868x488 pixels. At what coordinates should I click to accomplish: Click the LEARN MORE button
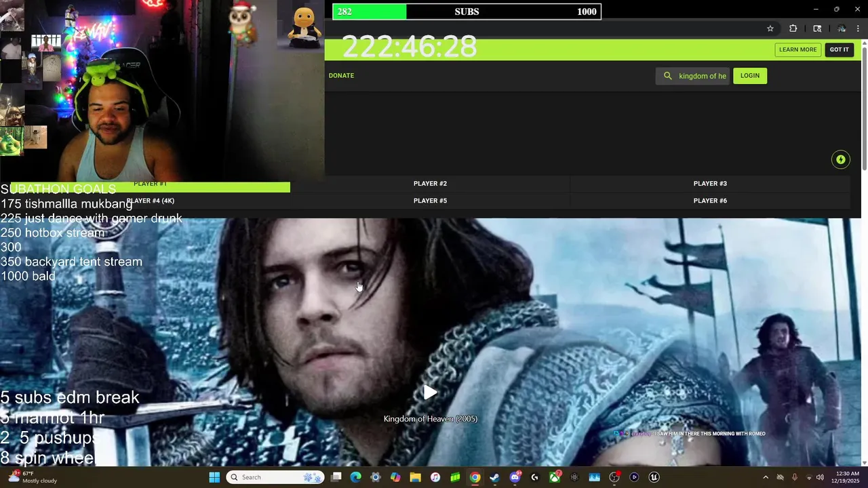(x=797, y=49)
